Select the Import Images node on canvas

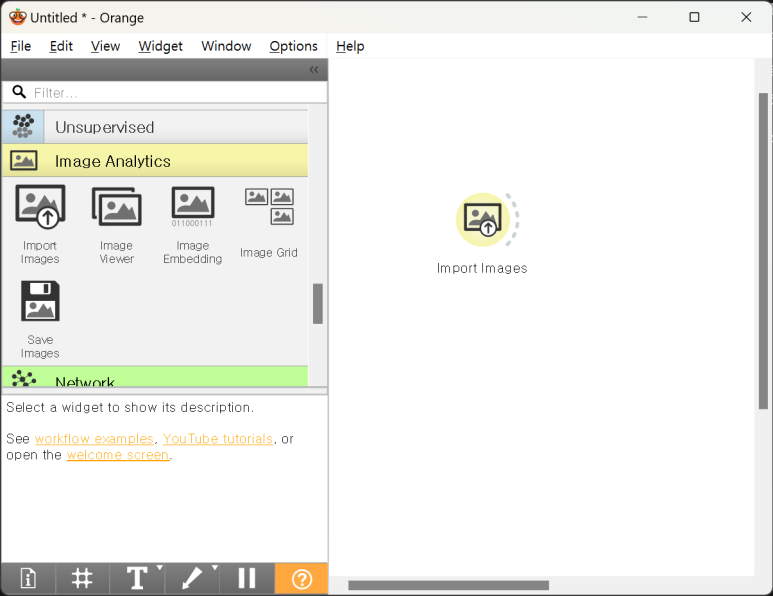point(483,219)
